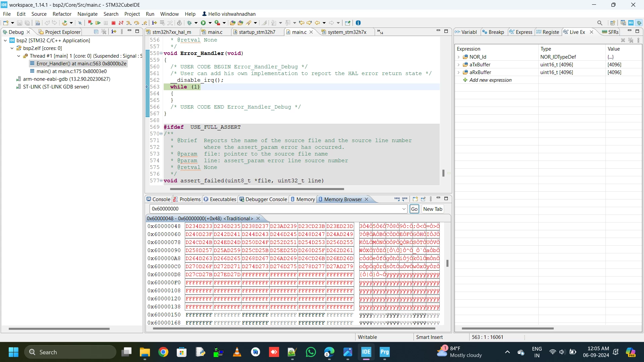
Task: Expand the aTxBuffer expression
Action: pos(459,65)
